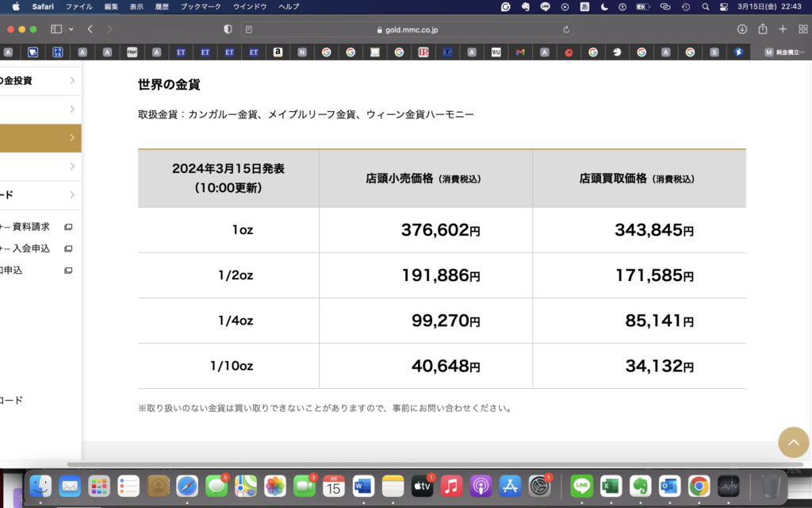Click the privacy shield icon

228,29
